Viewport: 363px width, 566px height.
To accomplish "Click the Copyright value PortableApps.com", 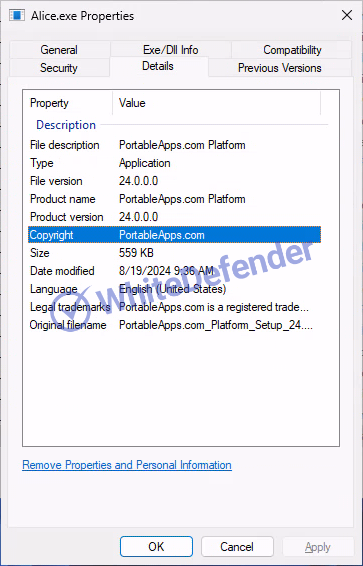I will click(x=162, y=235).
